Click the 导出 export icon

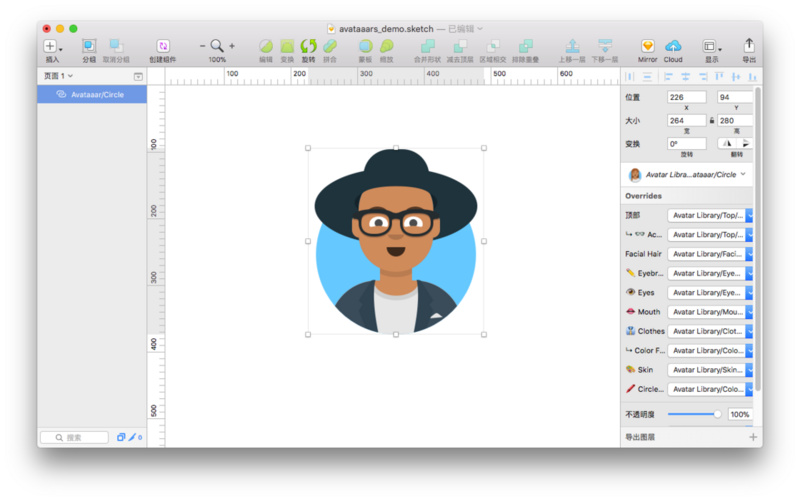(x=749, y=45)
